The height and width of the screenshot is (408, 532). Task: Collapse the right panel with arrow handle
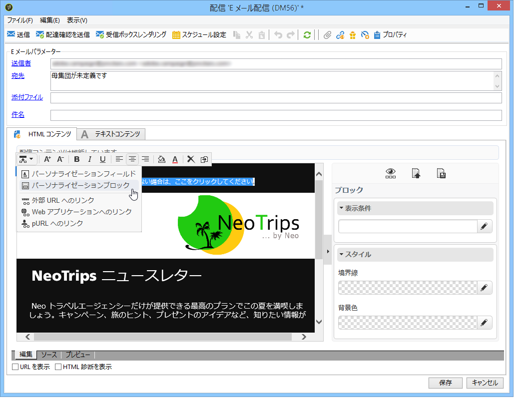click(x=328, y=252)
